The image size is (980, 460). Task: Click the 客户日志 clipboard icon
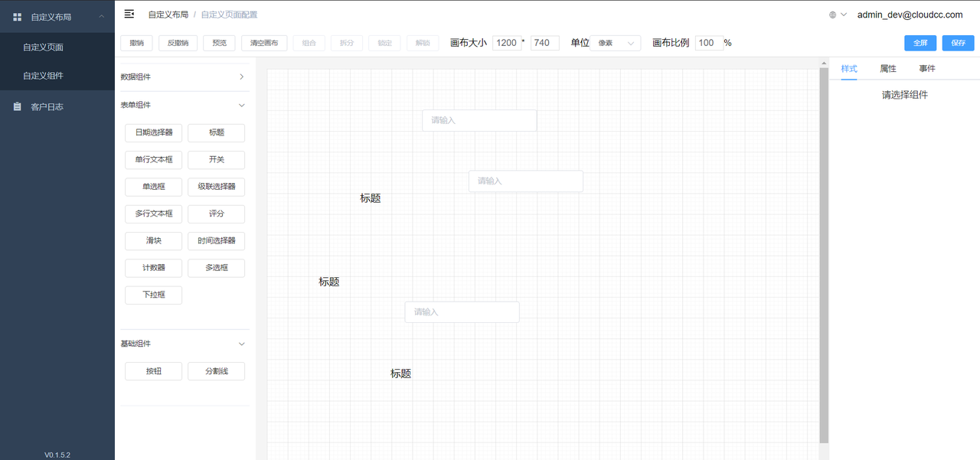pyautogui.click(x=18, y=106)
